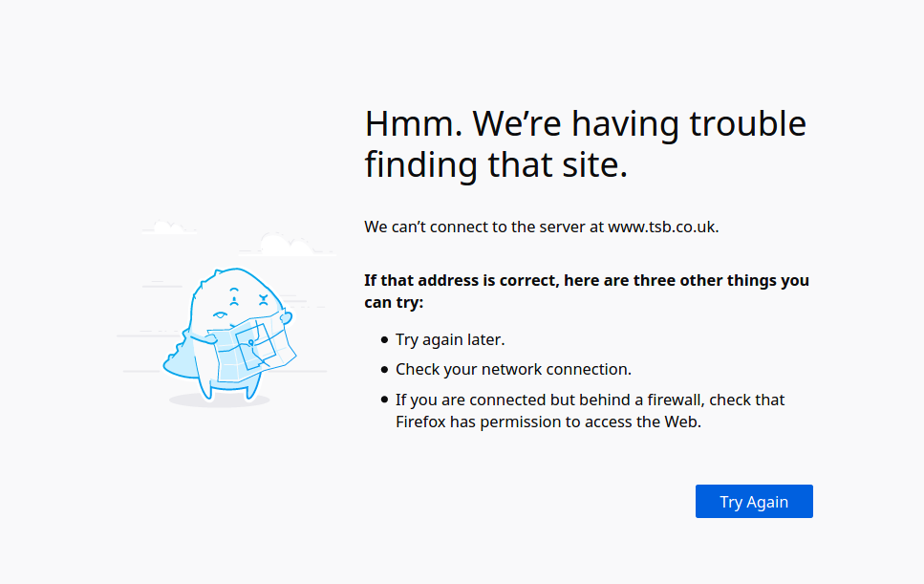The image size is (924, 584).
Task: Click the 'Try again later.' list item
Action: pyautogui.click(x=450, y=340)
